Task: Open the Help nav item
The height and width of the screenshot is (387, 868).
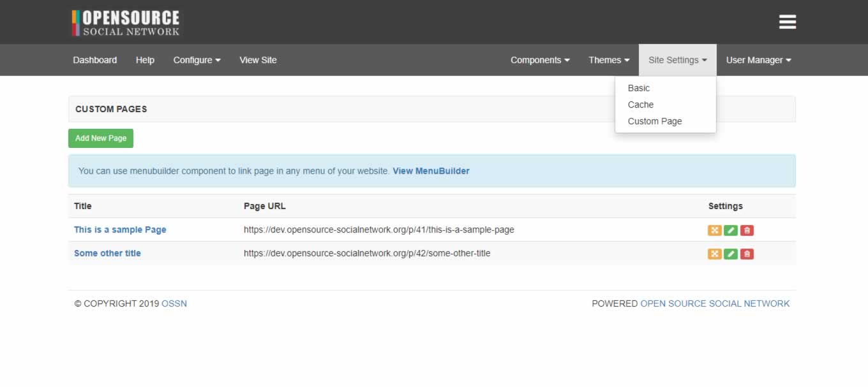Action: [145, 60]
